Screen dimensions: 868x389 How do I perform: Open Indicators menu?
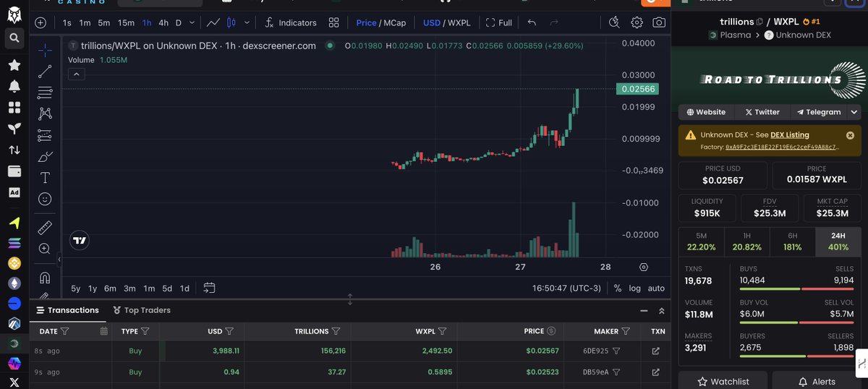(x=291, y=22)
